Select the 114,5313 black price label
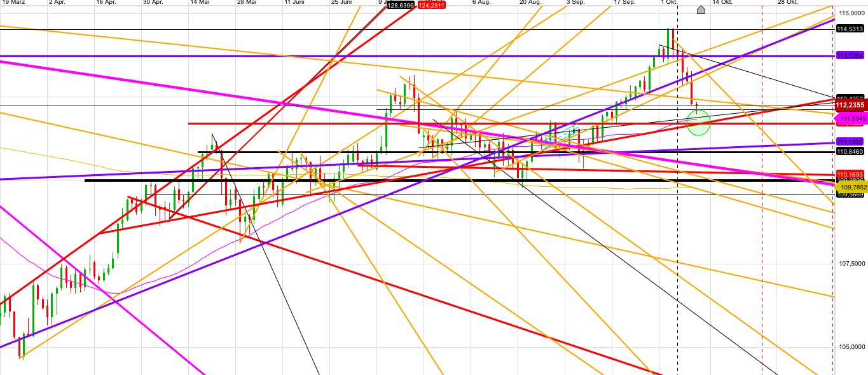The image size is (868, 375). [x=850, y=29]
